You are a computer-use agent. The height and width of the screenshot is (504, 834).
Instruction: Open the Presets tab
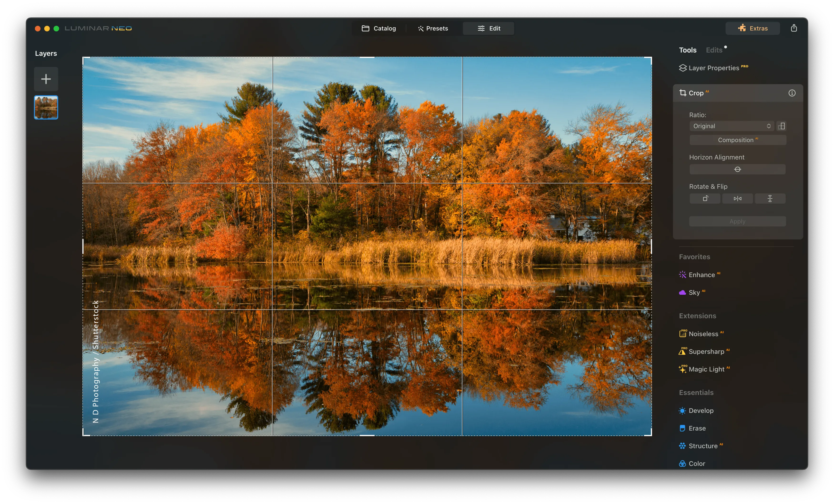click(433, 28)
